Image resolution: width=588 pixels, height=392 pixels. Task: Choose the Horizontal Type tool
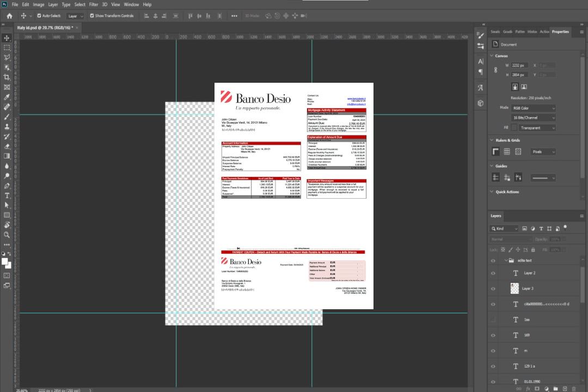(7, 195)
